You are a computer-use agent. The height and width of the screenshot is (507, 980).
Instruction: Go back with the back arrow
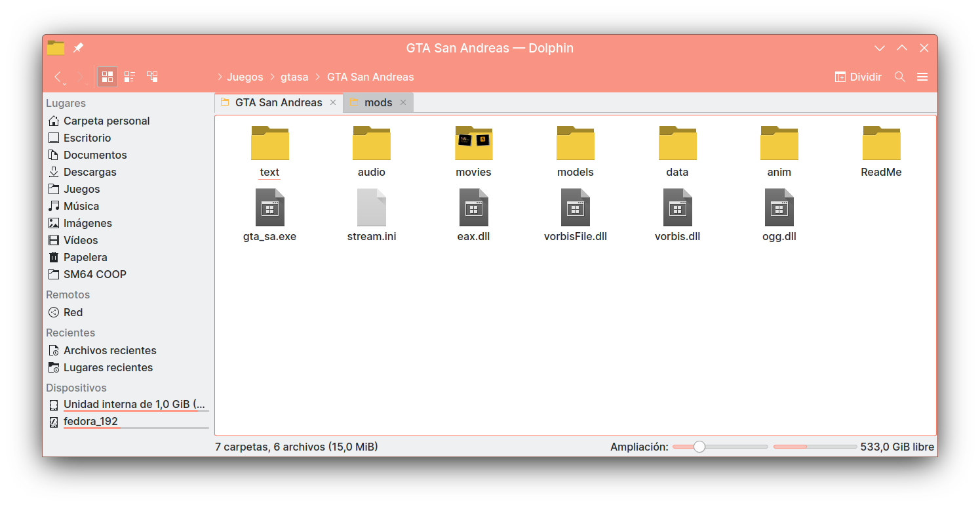click(58, 77)
